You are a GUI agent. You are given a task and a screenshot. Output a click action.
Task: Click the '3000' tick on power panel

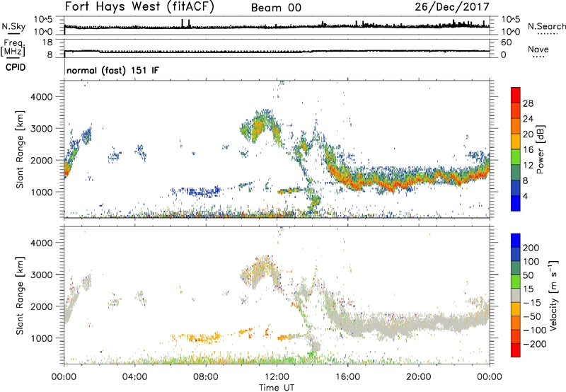(x=42, y=129)
